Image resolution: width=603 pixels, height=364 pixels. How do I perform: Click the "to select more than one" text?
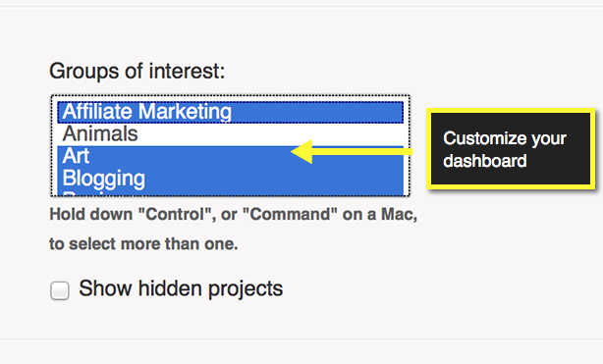click(143, 244)
